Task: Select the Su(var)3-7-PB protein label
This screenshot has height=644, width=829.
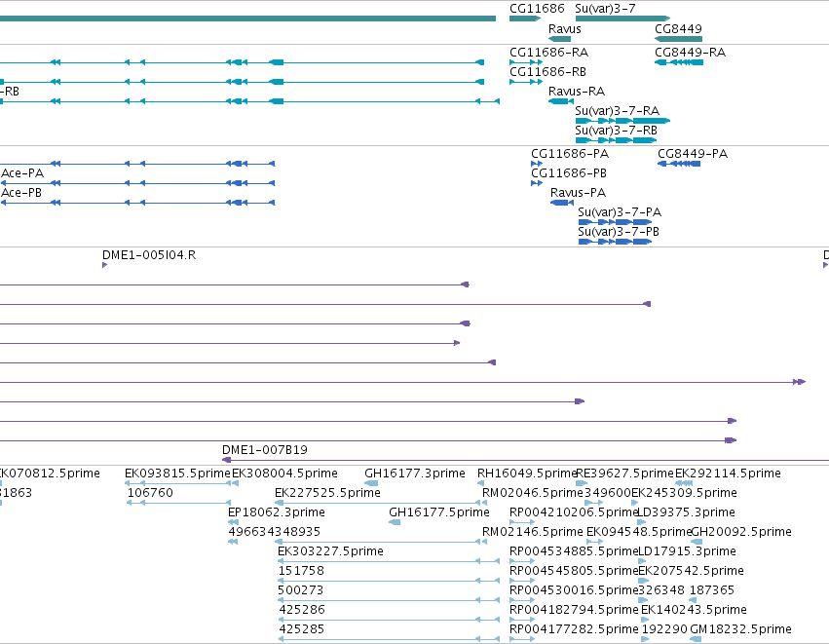Action: coord(619,232)
